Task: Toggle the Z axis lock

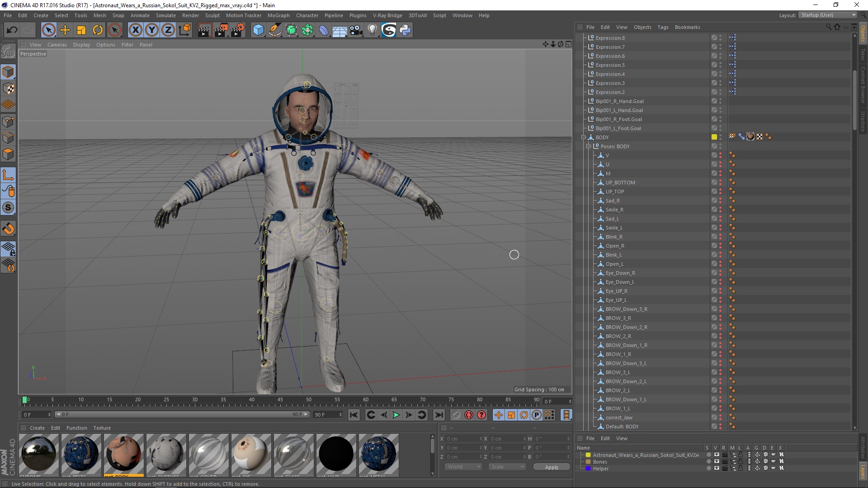Action: 168,30
